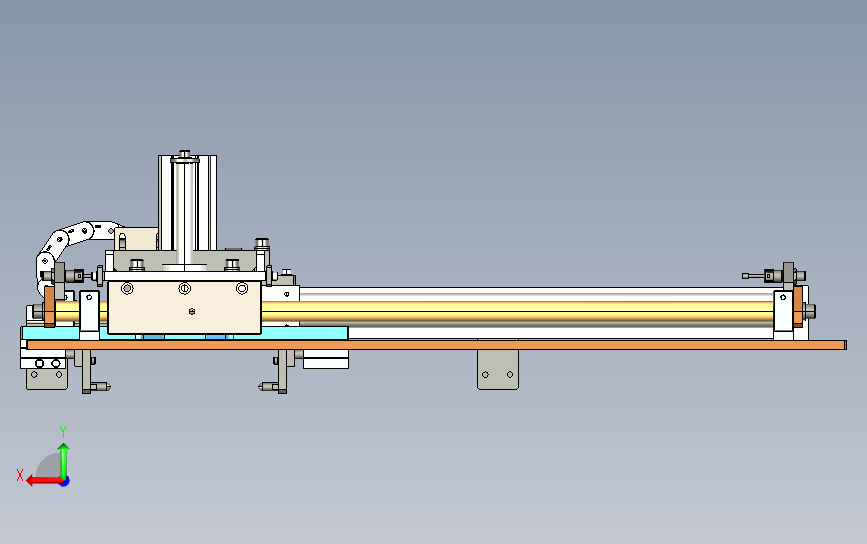Select the gray mounting bracket under plate center

[x=498, y=370]
